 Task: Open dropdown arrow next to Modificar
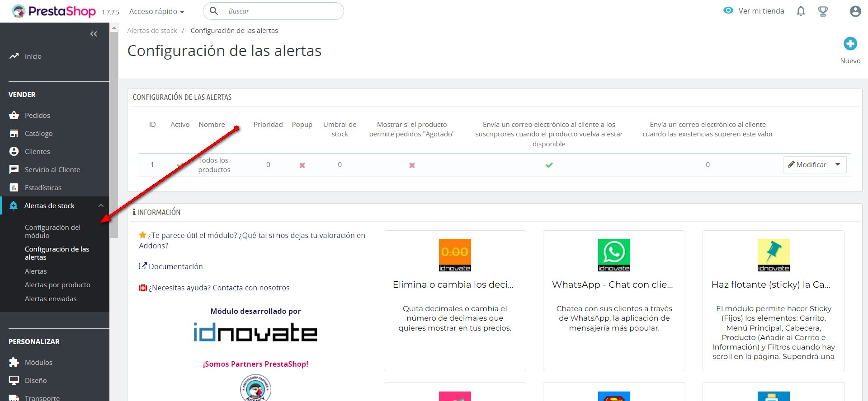(838, 164)
